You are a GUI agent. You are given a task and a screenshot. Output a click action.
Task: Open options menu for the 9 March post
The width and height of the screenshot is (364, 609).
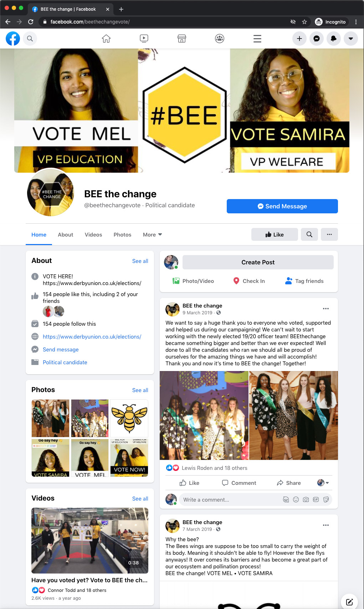pyautogui.click(x=326, y=309)
